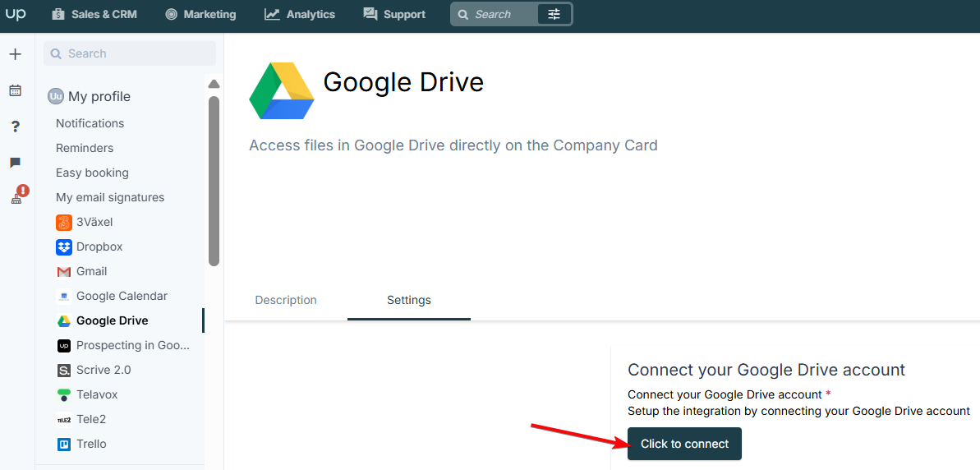
Task: Select the Scrive 2.0 integration icon
Action: [64, 371]
